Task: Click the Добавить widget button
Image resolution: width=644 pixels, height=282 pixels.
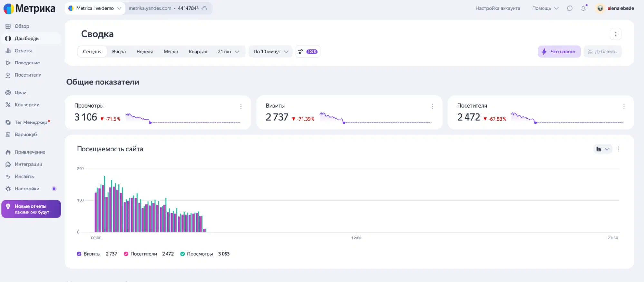Action: point(602,52)
